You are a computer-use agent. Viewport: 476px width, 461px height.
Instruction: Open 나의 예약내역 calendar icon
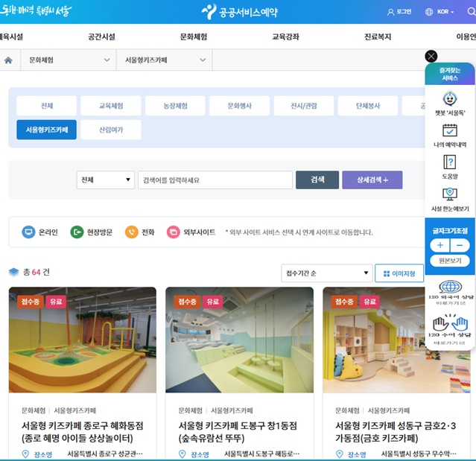point(450,130)
